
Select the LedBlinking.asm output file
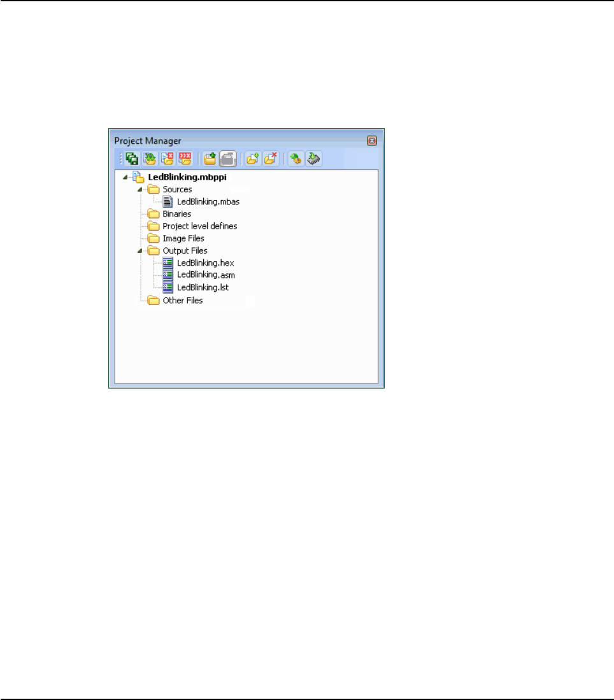(206, 275)
